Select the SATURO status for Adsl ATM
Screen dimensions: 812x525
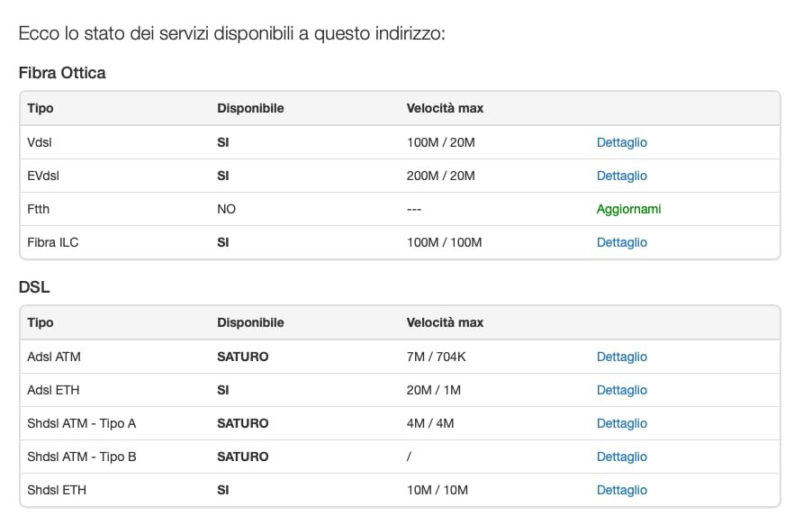pos(242,357)
